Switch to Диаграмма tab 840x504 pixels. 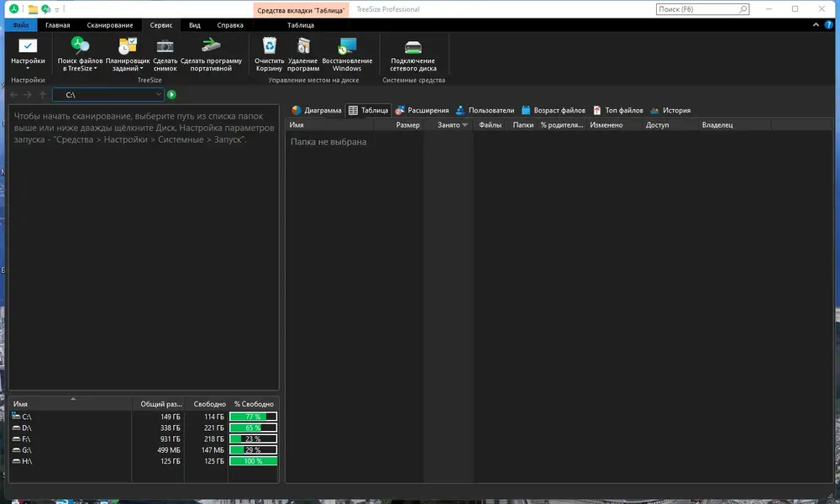pos(317,110)
